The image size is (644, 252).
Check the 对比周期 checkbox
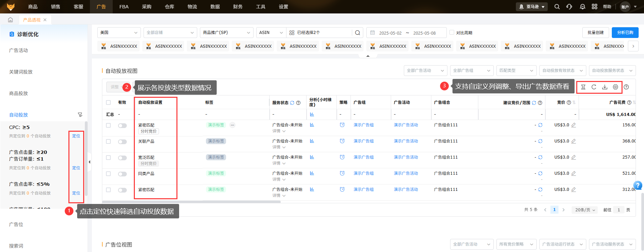[x=452, y=33]
